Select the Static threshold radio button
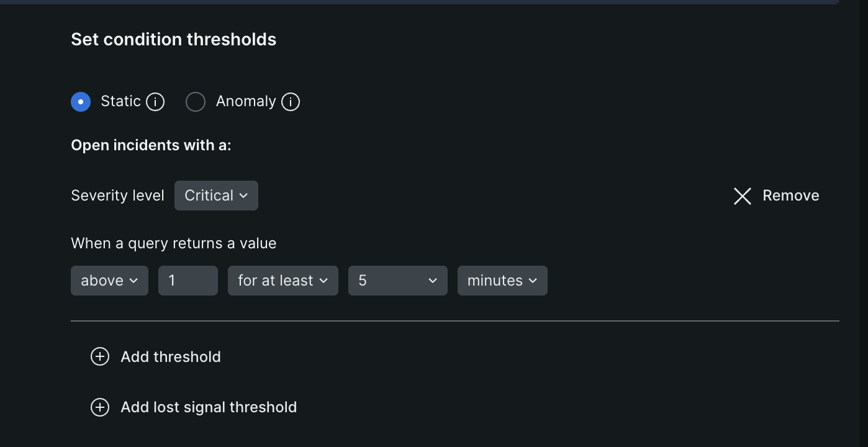This screenshot has width=868, height=447. (81, 101)
